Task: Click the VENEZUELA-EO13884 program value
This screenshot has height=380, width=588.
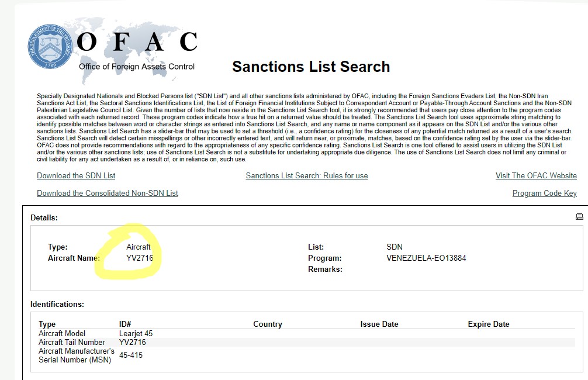Action: (426, 258)
